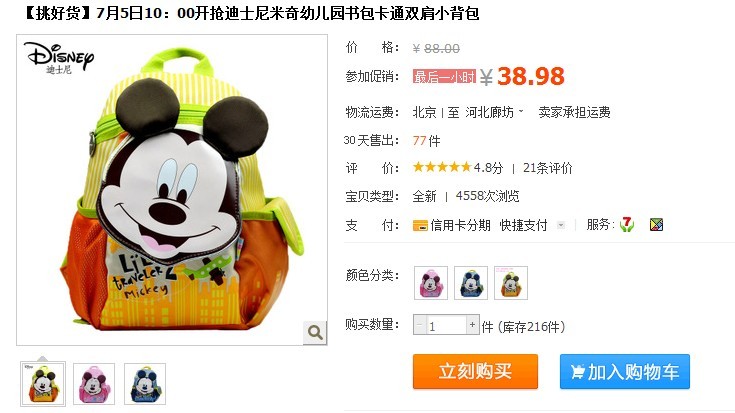Select the yellow-orange backpack color option
Screen dimensions: 735x413
pos(511,283)
